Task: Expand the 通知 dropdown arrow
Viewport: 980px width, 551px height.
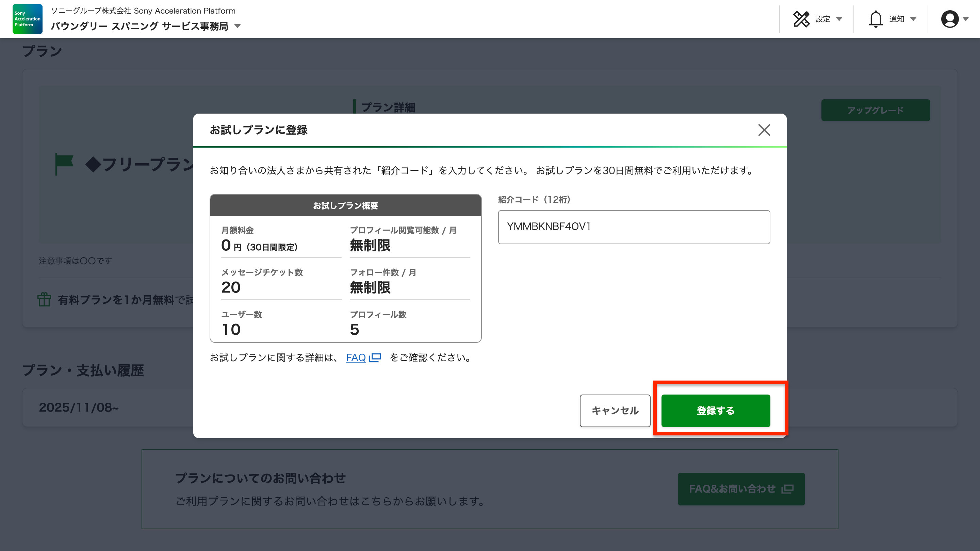Action: click(x=913, y=19)
